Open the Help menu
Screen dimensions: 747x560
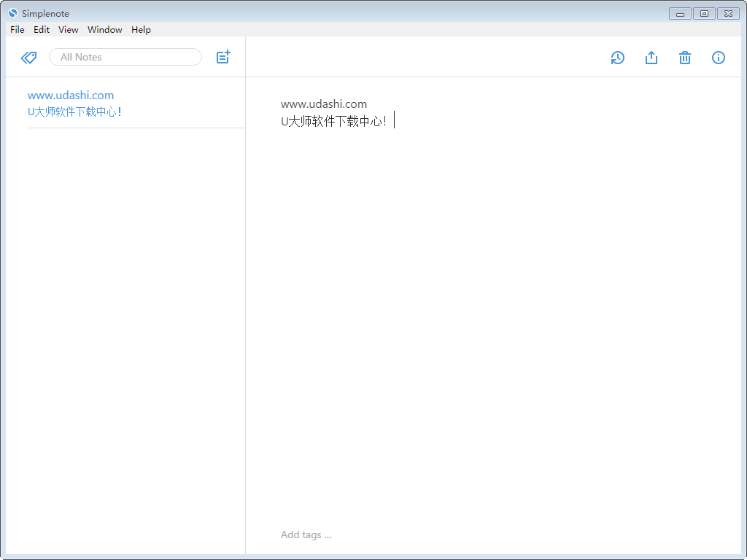tap(141, 29)
